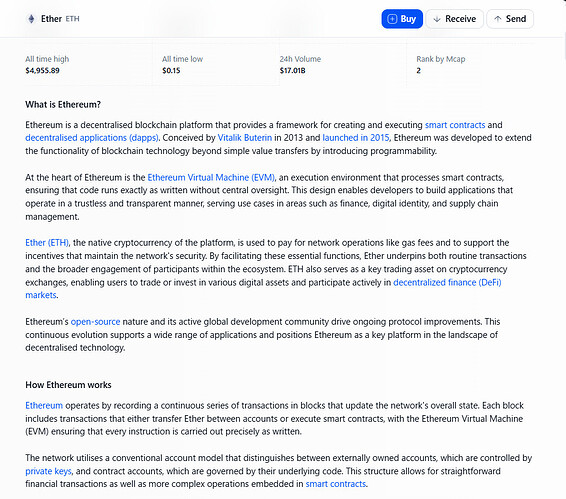
Task: Click the Ethereum diamond logo icon
Action: 31,19
